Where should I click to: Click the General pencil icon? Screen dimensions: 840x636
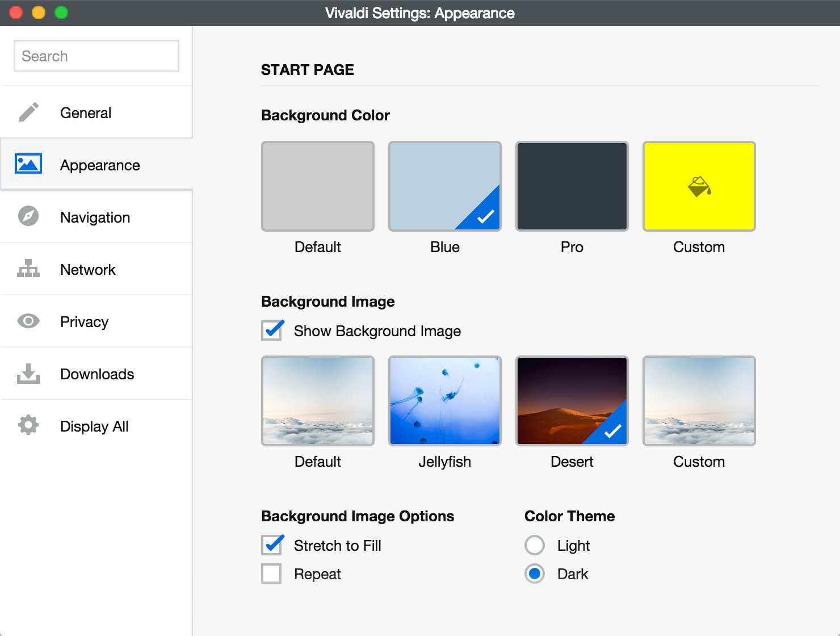click(x=28, y=112)
